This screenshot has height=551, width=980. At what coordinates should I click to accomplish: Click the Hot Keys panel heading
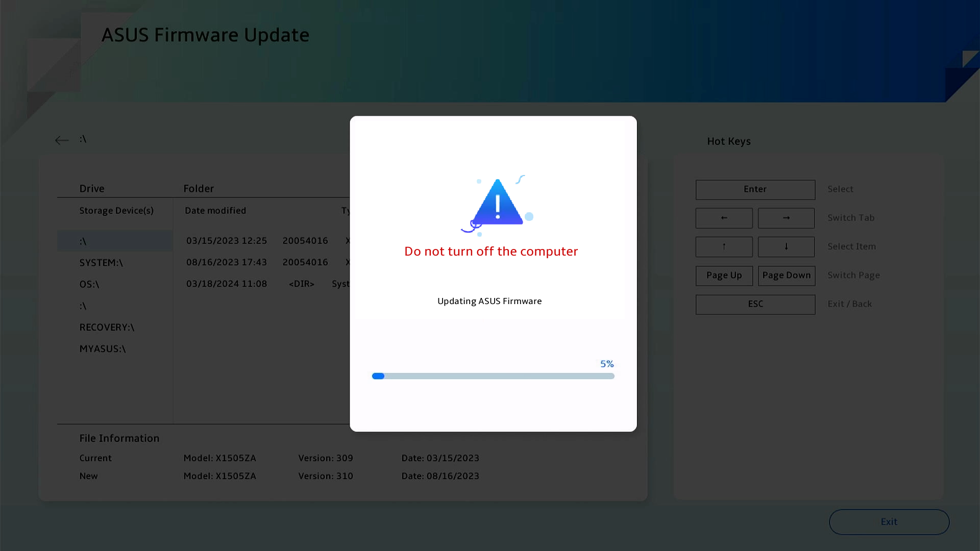click(729, 141)
